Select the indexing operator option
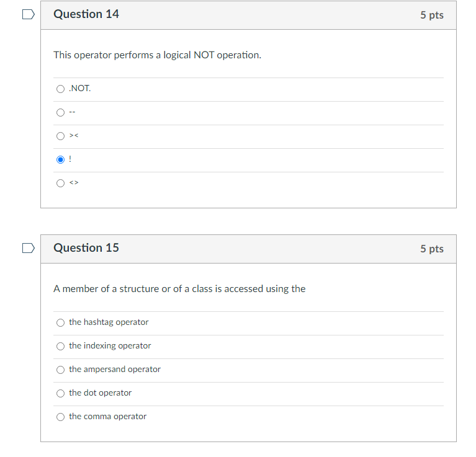 60,346
